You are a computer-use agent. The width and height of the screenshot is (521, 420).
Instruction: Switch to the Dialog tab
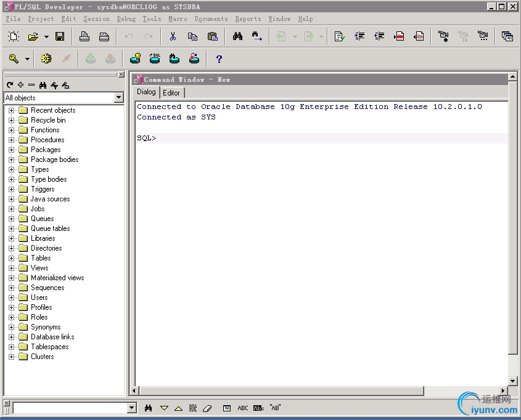coord(146,92)
